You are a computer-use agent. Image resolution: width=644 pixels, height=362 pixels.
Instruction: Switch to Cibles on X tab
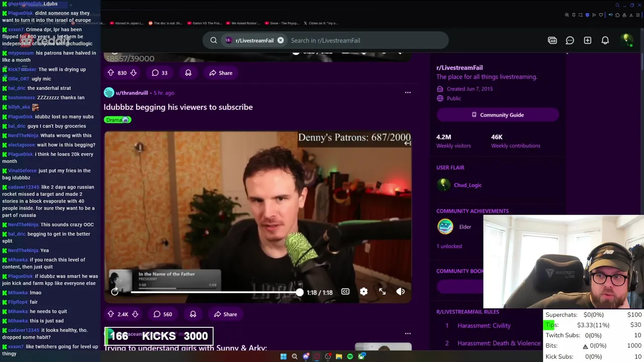319,23
